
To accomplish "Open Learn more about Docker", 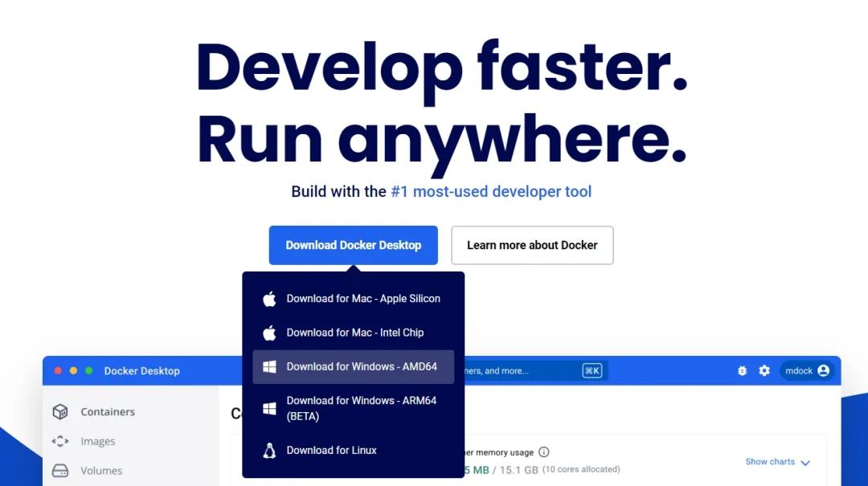I will click(x=532, y=245).
